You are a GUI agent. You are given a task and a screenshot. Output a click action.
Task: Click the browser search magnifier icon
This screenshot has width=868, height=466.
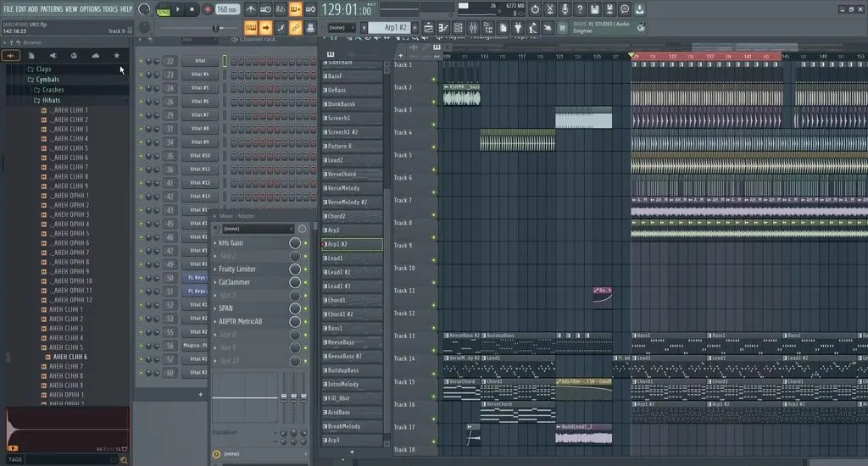point(124,459)
